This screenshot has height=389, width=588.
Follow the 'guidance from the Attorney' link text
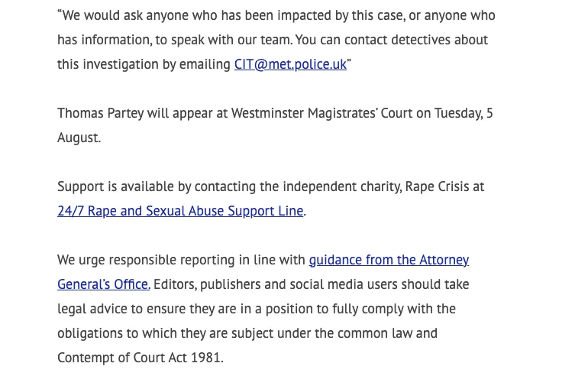coord(389,260)
